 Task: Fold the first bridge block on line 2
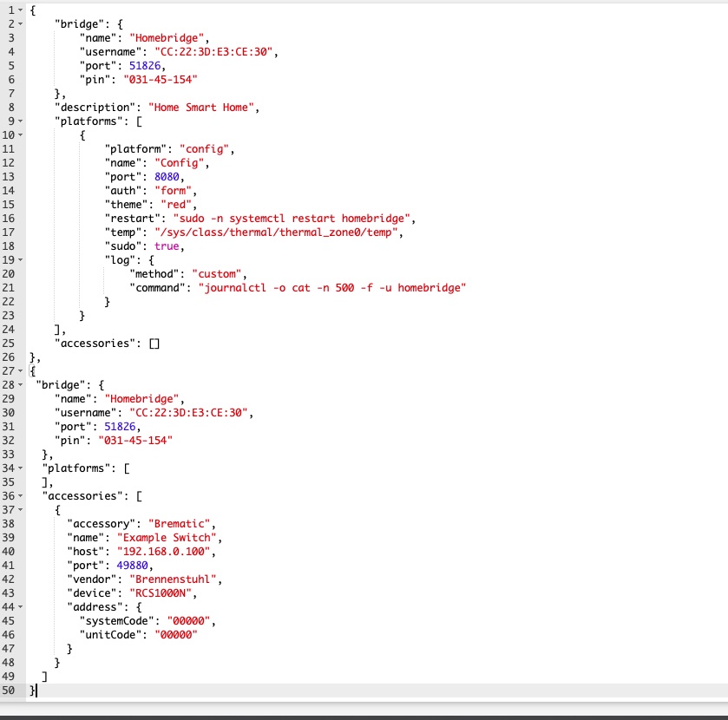point(21,24)
